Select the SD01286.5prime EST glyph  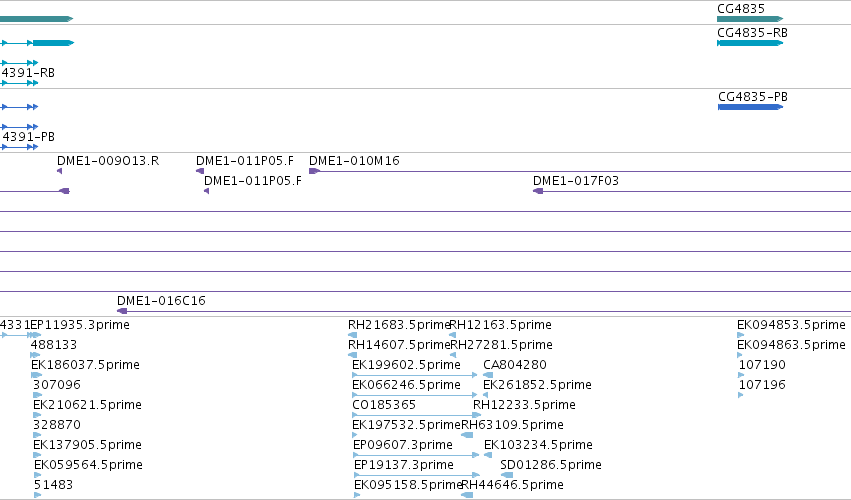tap(506, 475)
